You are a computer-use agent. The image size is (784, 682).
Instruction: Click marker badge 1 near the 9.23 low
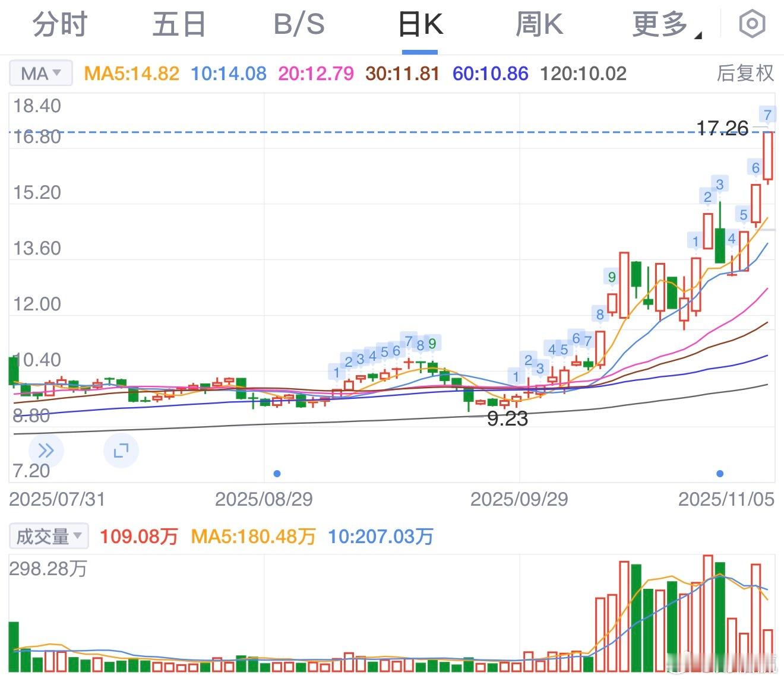(516, 376)
